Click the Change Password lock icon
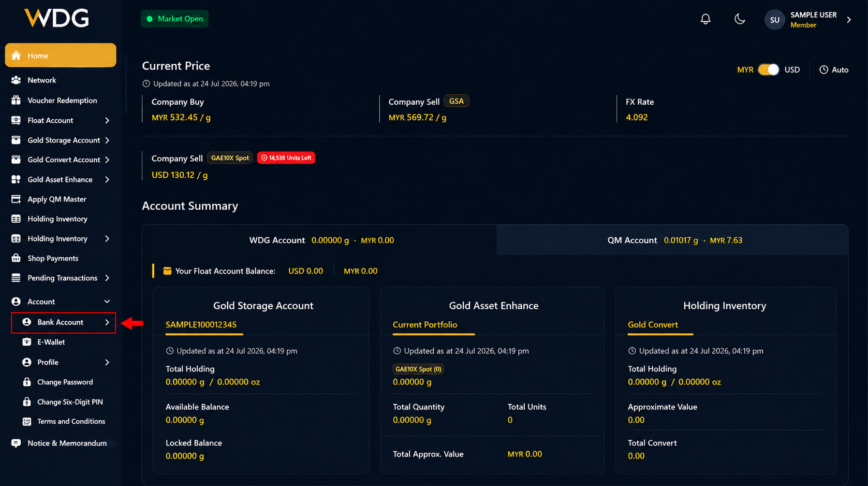Viewport: 868px width, 486px height. point(26,382)
